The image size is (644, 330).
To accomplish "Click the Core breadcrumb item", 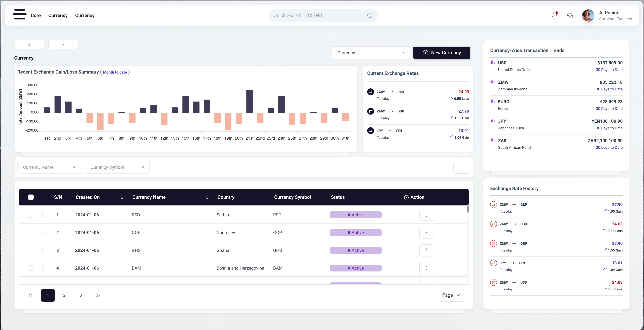I will (x=35, y=16).
